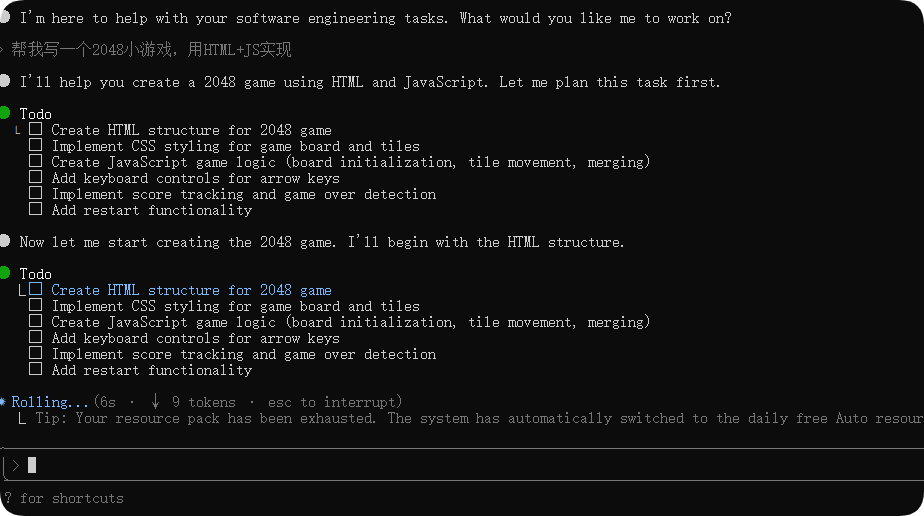Screen dimensions: 924x516
Task: Click the white bullet beside "I'm here to help"
Action: pyautogui.click(x=5, y=18)
